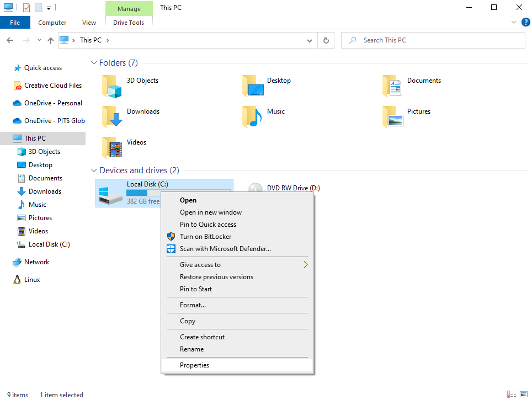Open the Customize Quick Access Toolbar dropdown
532x400 pixels.
tap(49, 8)
